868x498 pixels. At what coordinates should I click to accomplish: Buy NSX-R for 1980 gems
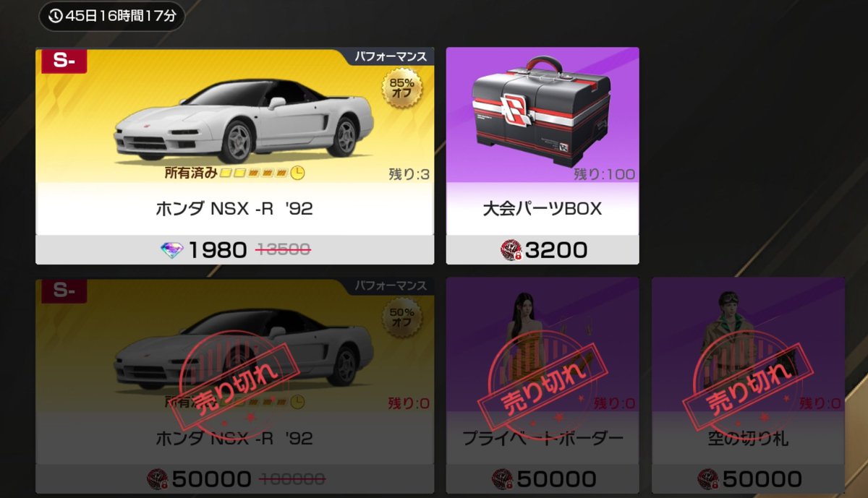point(235,250)
